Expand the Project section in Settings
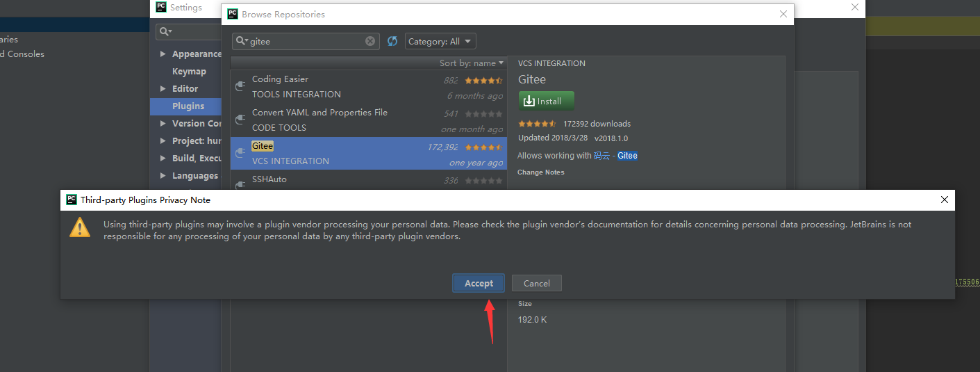Viewport: 980px width, 372px height. (163, 140)
